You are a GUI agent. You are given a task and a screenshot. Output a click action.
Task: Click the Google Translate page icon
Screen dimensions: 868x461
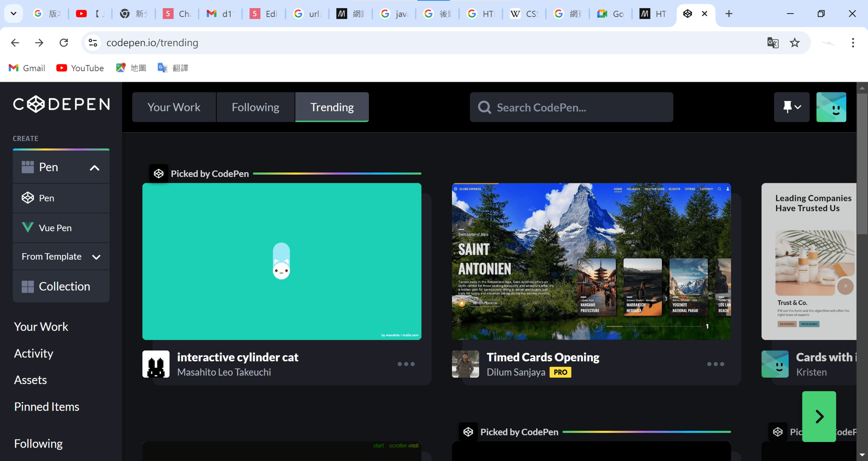773,43
